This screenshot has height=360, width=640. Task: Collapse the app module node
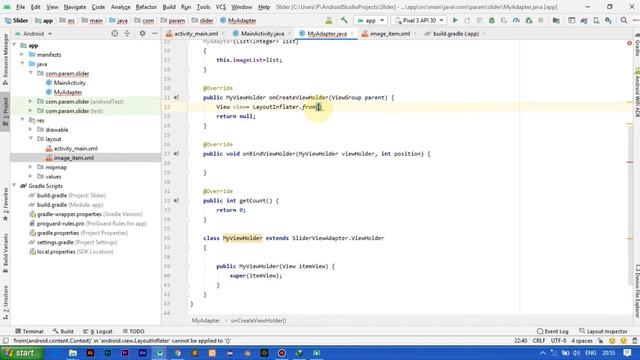point(14,45)
